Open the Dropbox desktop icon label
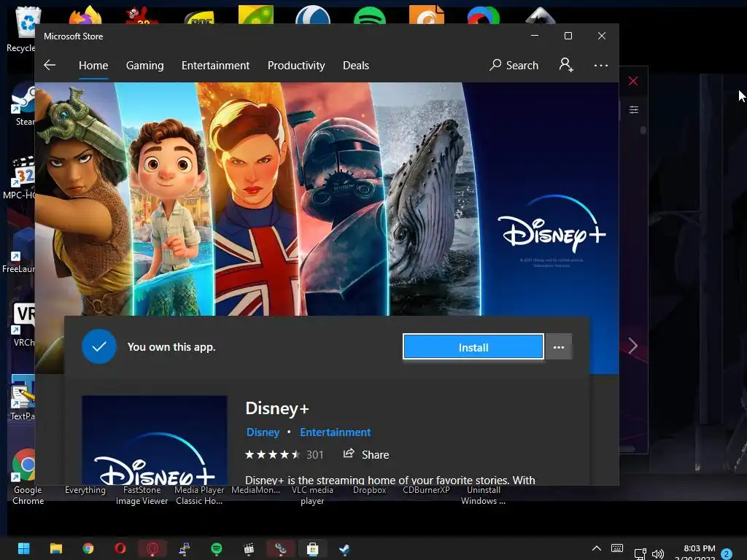The height and width of the screenshot is (560, 747). pos(369,490)
